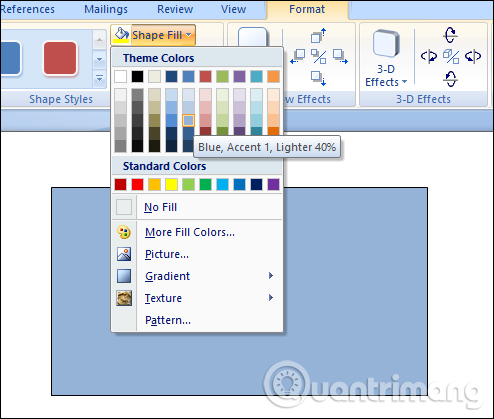This screenshot has width=494, height=419.
Task: Pick the dark blue theme color
Action: point(171,76)
